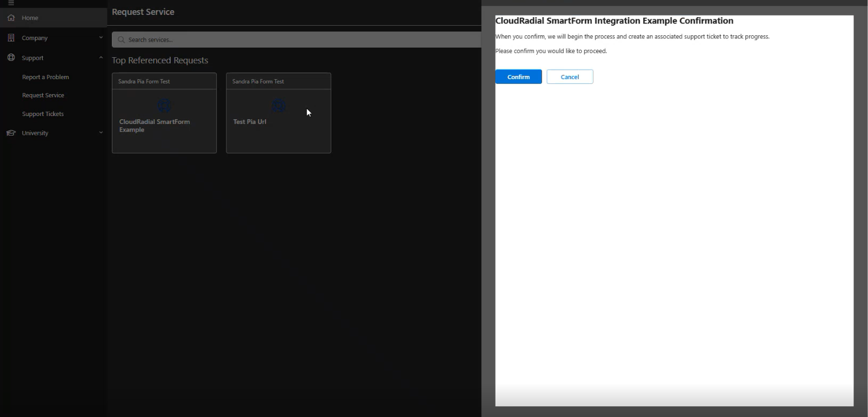Click the Top Referenced Requests heading
This screenshot has width=868, height=417.
tap(160, 60)
